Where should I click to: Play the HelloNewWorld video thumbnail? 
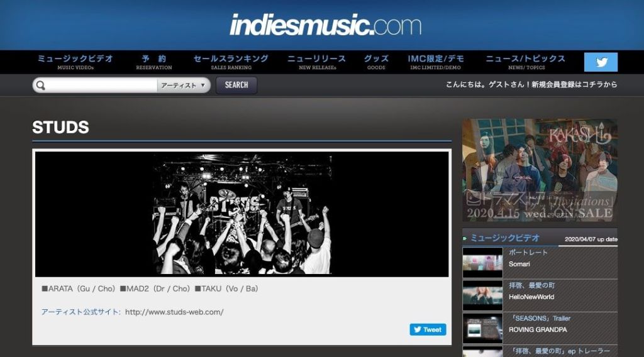click(482, 295)
